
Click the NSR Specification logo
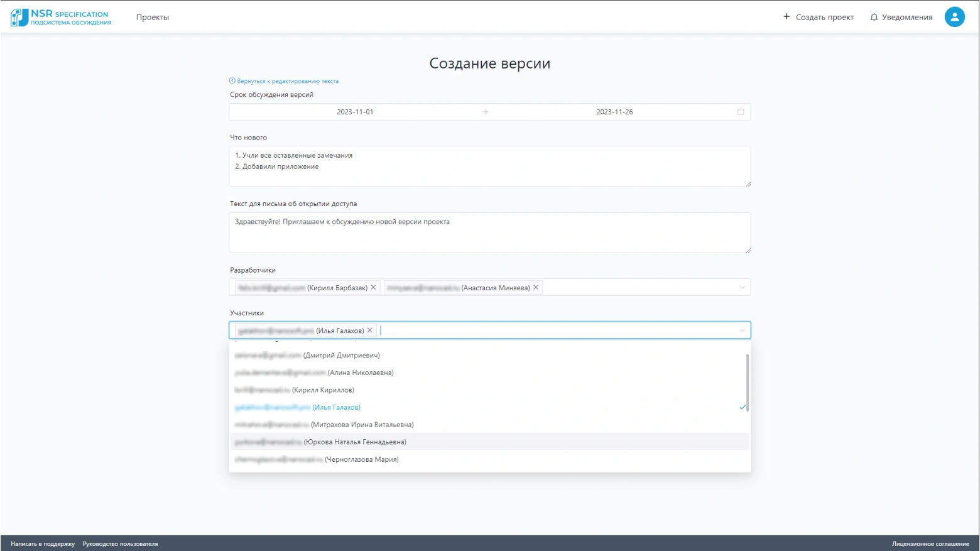[x=61, y=18]
